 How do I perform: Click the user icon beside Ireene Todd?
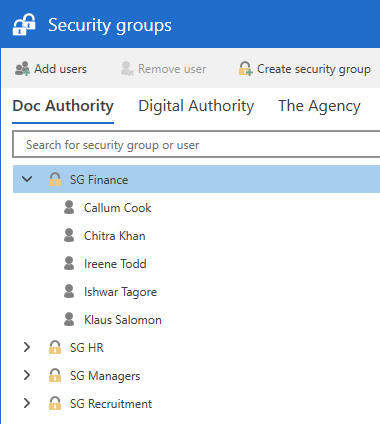coord(69,263)
